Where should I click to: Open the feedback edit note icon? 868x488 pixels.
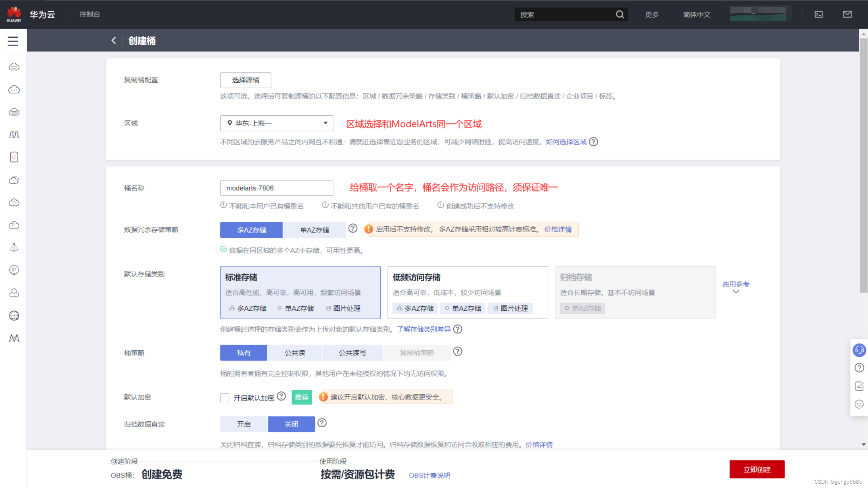(x=859, y=386)
